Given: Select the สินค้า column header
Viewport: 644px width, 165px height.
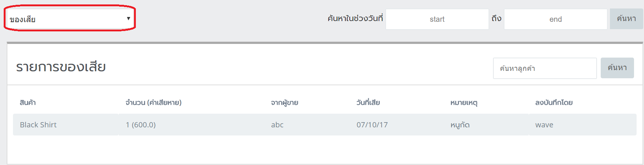Looking at the screenshot, I should point(28,103).
